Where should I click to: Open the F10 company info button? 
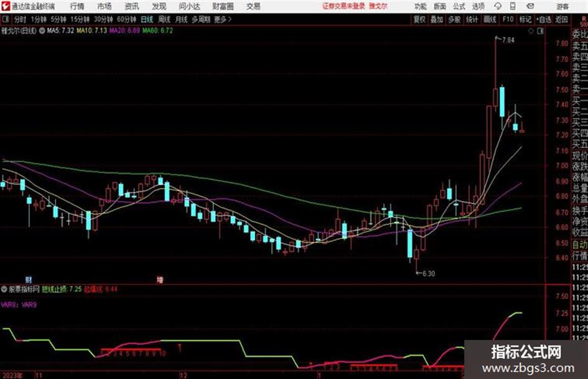508,19
